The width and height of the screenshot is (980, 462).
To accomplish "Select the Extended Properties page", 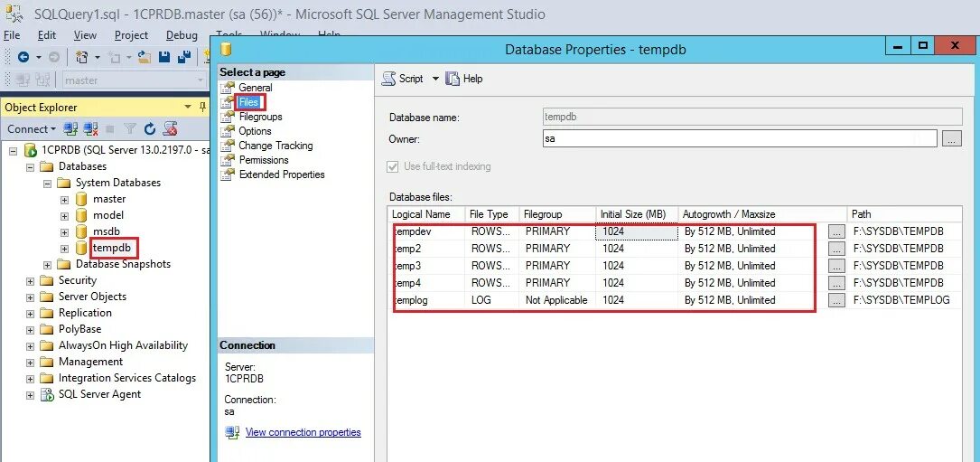I will coord(282,174).
